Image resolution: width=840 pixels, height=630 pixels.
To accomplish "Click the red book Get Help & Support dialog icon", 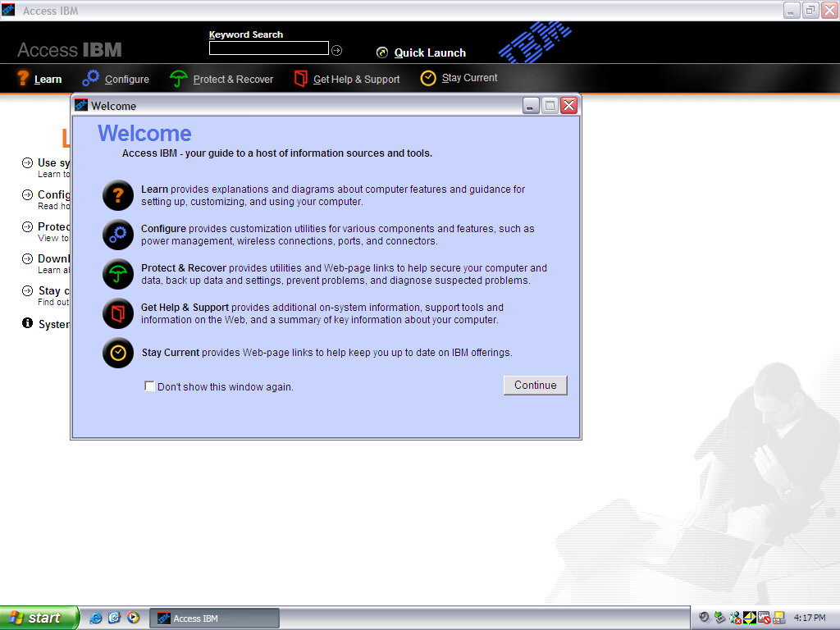I will pyautogui.click(x=118, y=313).
